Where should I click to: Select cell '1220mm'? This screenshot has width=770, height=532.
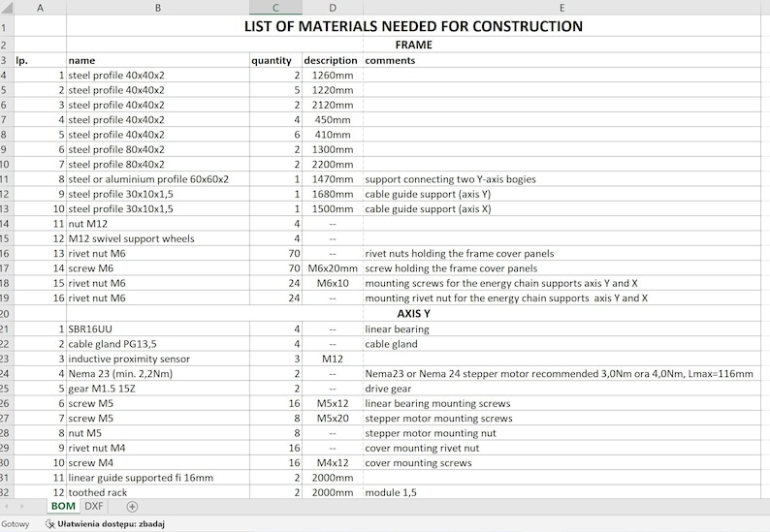pyautogui.click(x=333, y=90)
